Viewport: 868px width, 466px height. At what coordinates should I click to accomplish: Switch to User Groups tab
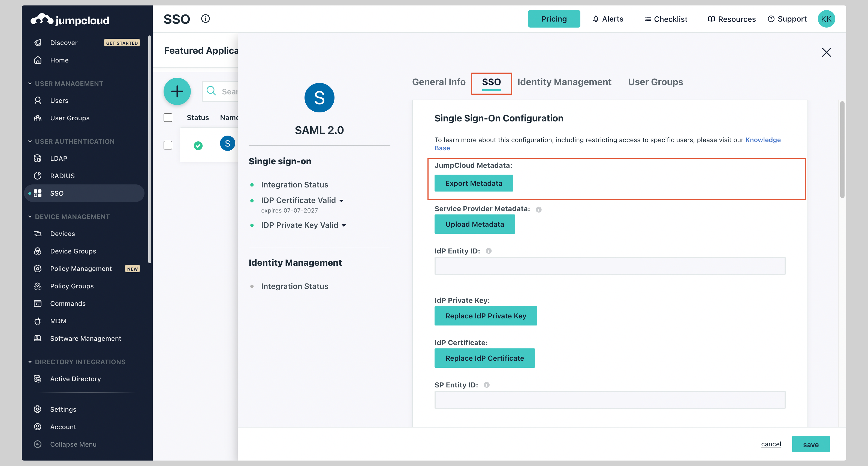coord(655,82)
